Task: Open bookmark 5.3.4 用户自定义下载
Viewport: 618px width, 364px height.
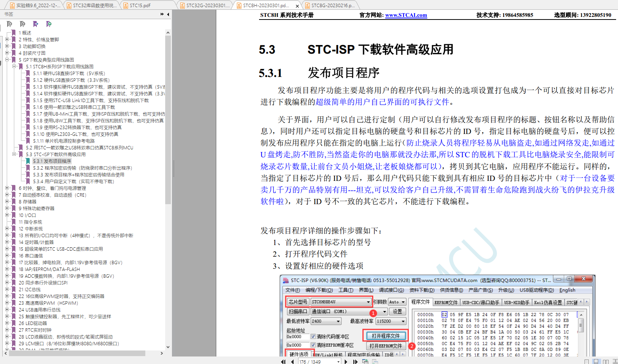Action: [x=73, y=181]
